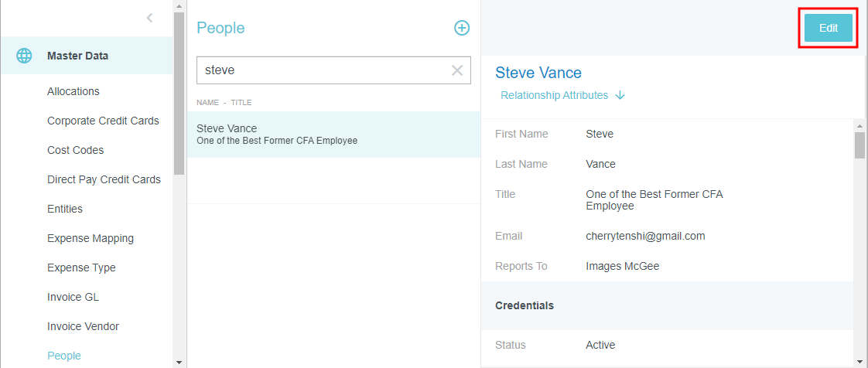This screenshot has height=368, width=868.
Task: Open Allocations in the sidebar
Action: pos(73,91)
